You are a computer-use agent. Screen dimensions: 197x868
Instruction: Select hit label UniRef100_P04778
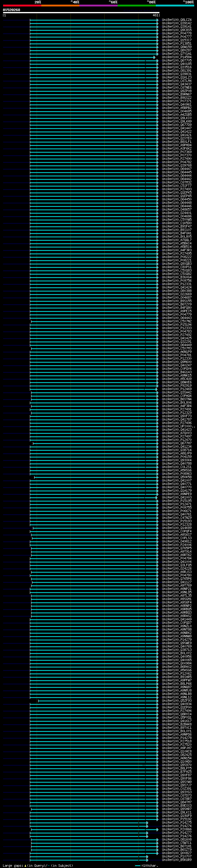(x=176, y=33)
